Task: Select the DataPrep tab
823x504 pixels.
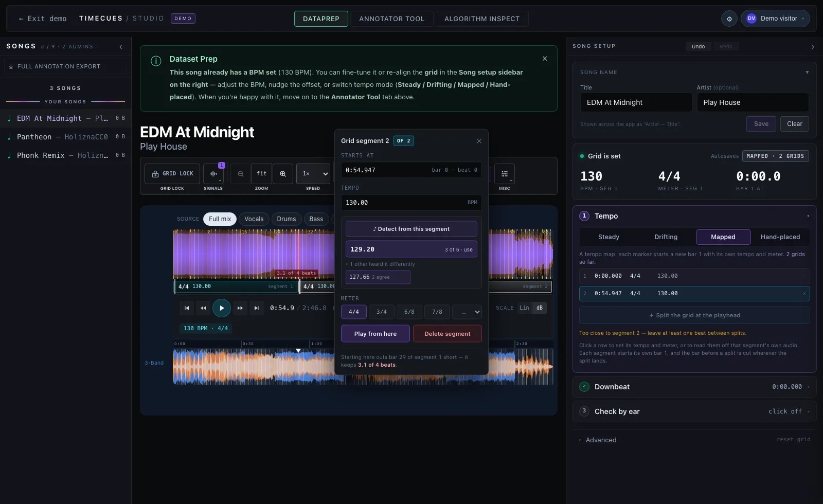Action: coord(321,19)
